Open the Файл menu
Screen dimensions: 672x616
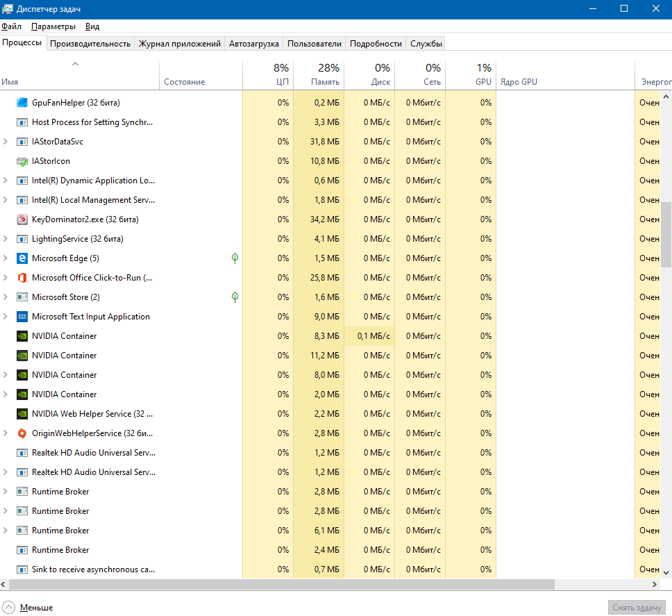point(11,26)
